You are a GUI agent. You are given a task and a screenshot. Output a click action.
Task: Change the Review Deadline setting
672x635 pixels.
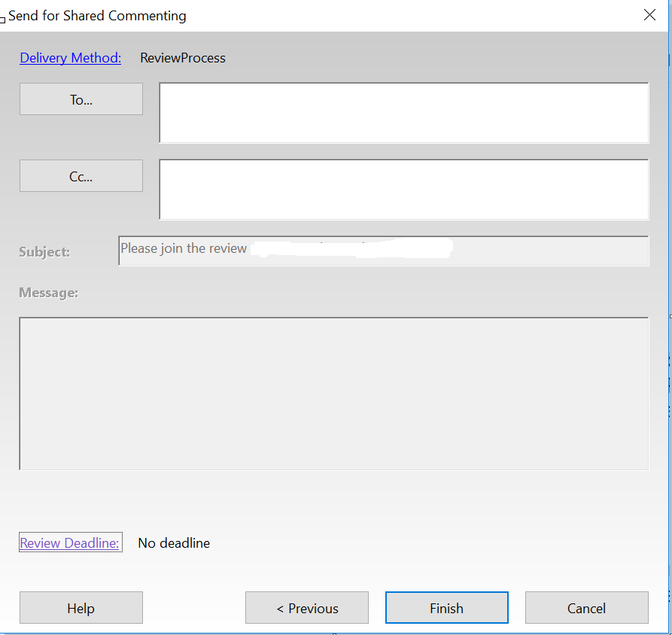pyautogui.click(x=70, y=542)
